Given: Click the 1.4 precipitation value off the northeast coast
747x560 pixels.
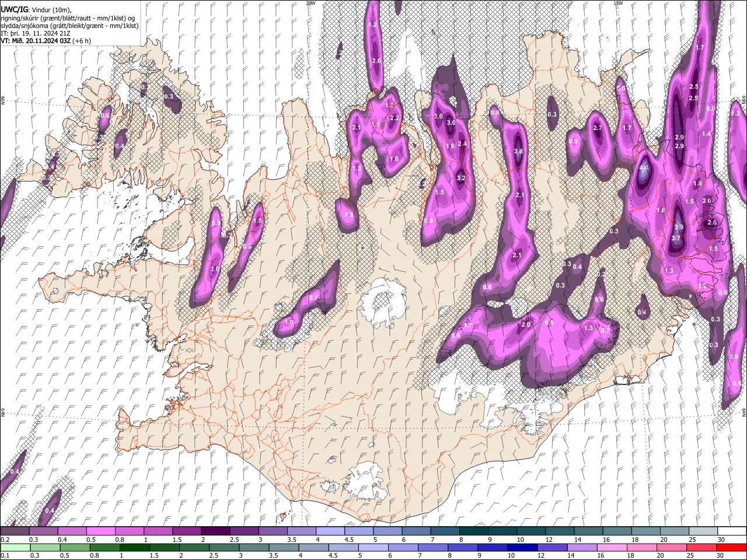Looking at the screenshot, I should click(x=706, y=134).
